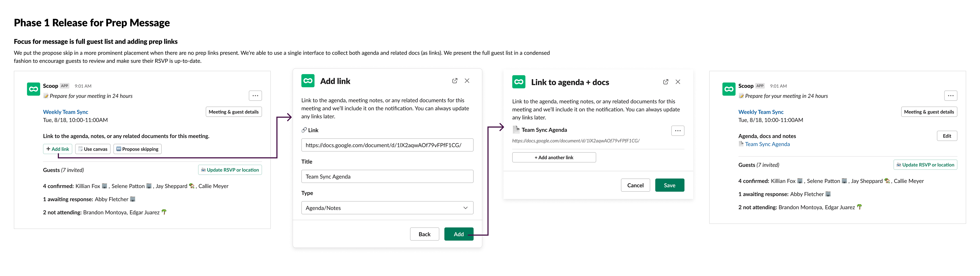Click the Propose skipping button
The width and height of the screenshot is (980, 276).
(x=137, y=149)
